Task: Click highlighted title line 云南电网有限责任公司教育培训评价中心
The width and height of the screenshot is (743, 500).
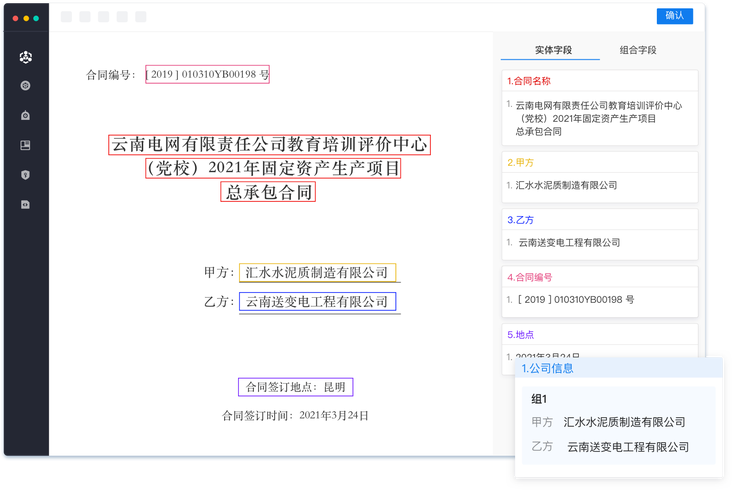Action: [270, 145]
